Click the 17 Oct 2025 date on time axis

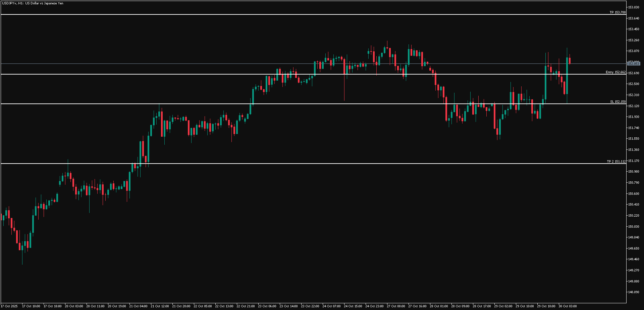pyautogui.click(x=9, y=306)
